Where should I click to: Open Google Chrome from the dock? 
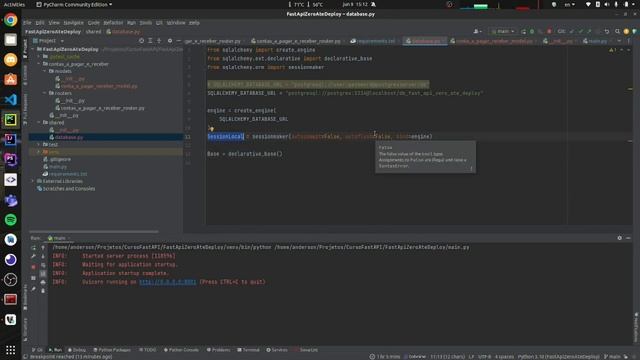[x=11, y=20]
